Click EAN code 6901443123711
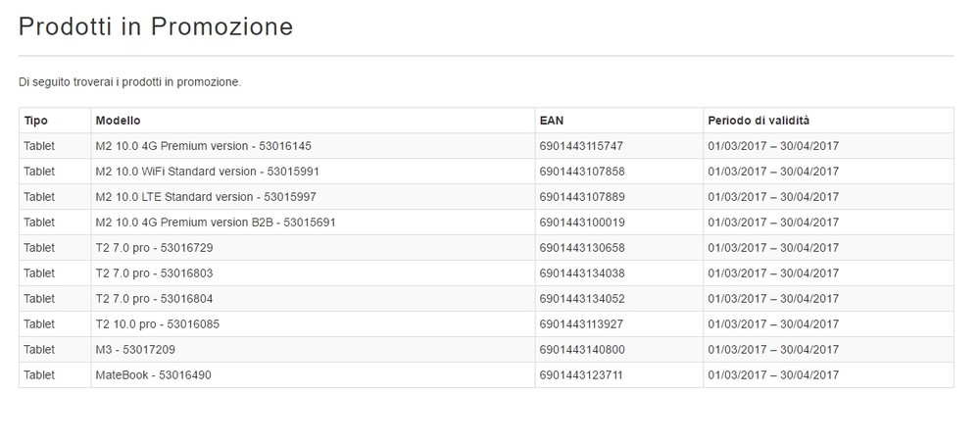The height and width of the screenshot is (445, 980). click(x=581, y=375)
